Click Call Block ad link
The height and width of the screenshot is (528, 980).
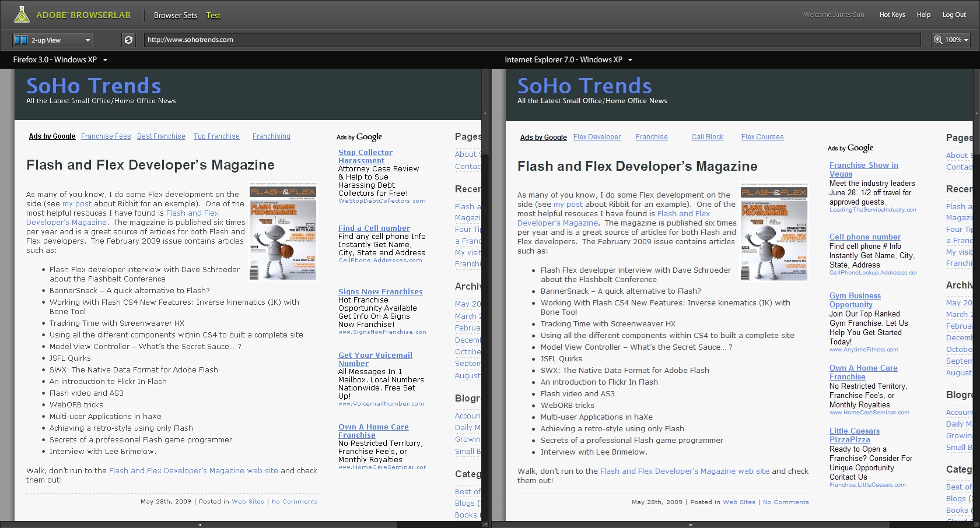(x=707, y=137)
